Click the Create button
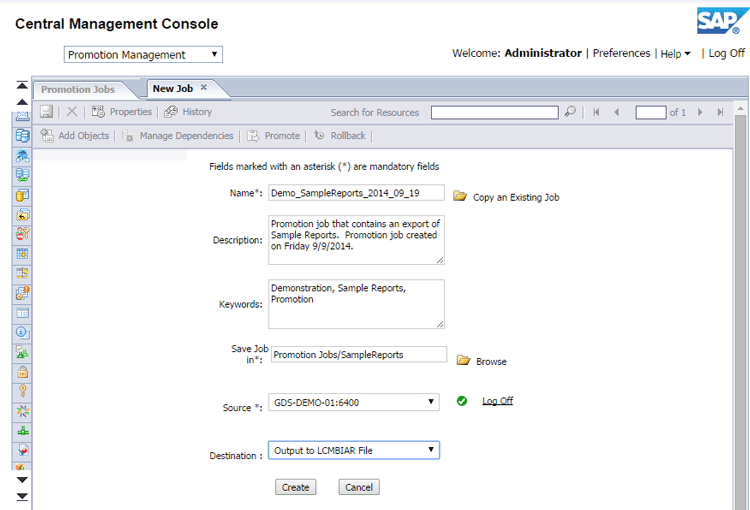This screenshot has width=750, height=510. coord(295,487)
